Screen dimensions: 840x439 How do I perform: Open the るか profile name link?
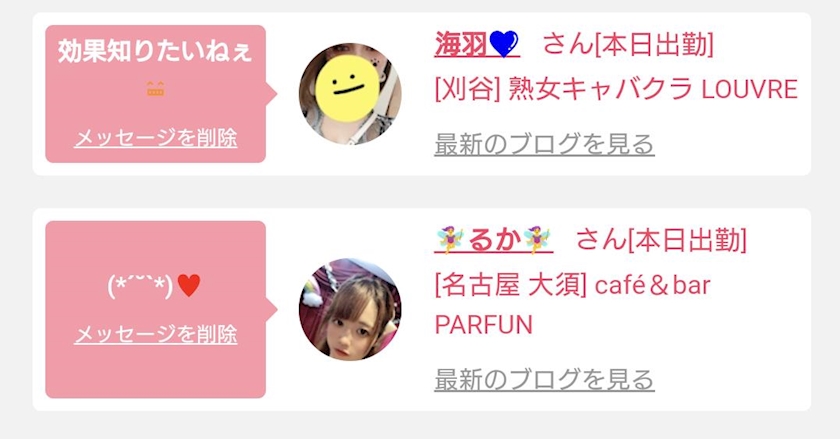tap(493, 240)
